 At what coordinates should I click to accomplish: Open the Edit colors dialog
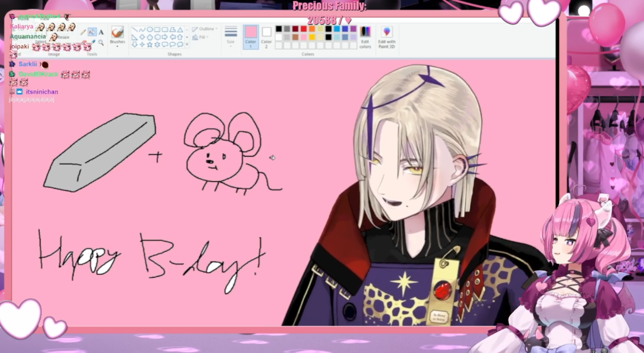tap(365, 37)
